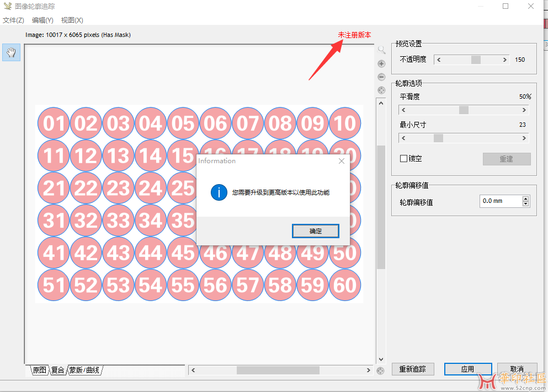Decrease 不透明度 with left arrow
The height and width of the screenshot is (392, 548).
[x=439, y=60]
